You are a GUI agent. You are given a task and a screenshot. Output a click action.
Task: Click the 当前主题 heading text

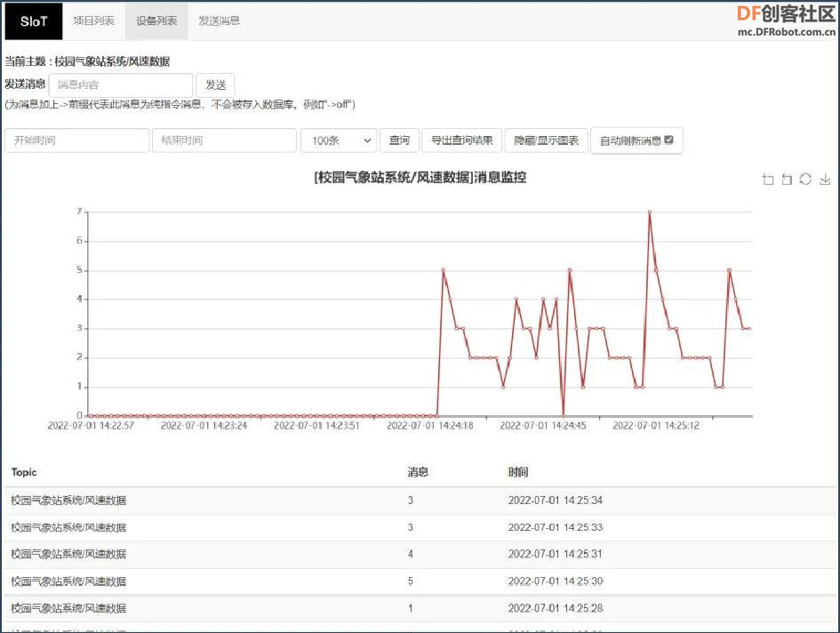pyautogui.click(x=87, y=61)
